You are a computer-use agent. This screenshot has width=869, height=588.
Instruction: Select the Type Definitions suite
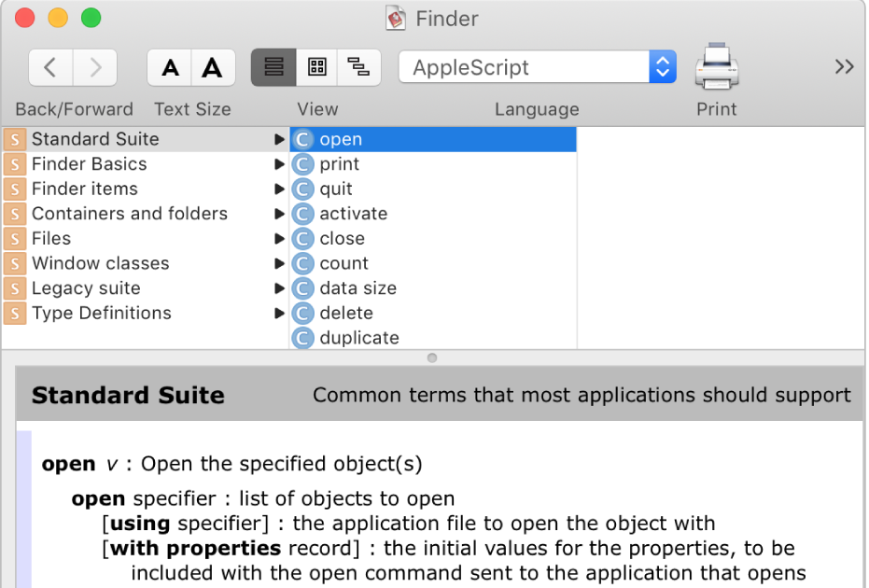tap(146, 313)
